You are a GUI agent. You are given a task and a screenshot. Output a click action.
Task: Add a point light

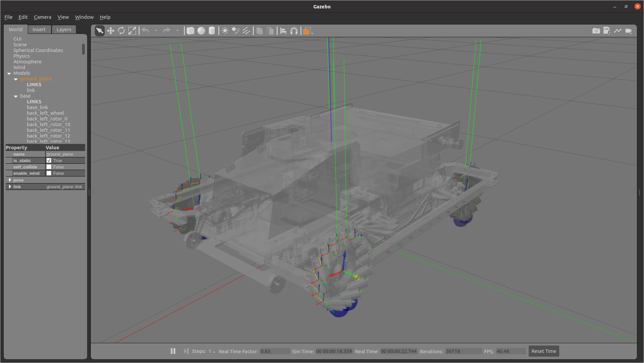(225, 31)
